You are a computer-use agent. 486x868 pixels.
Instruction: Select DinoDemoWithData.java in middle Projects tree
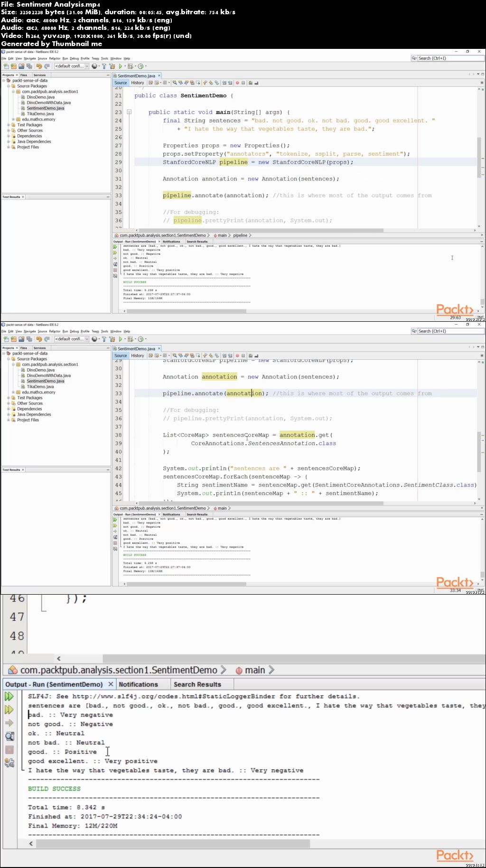(48, 375)
